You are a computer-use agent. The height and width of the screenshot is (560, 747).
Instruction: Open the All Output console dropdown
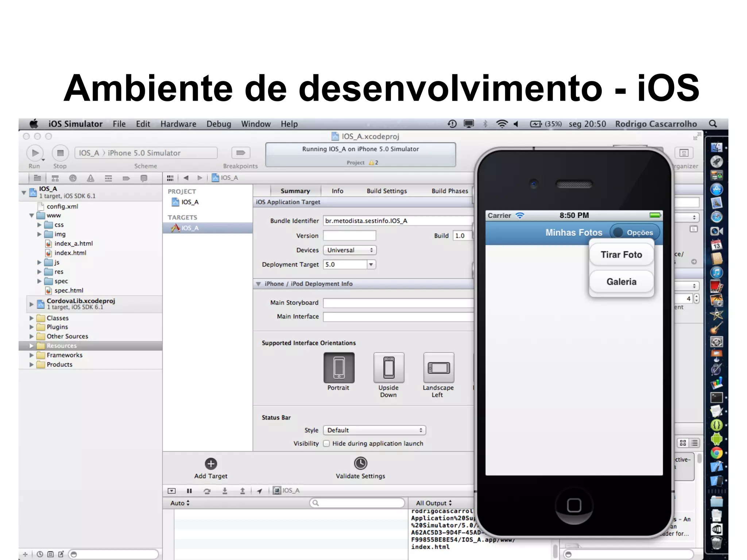pos(434,503)
